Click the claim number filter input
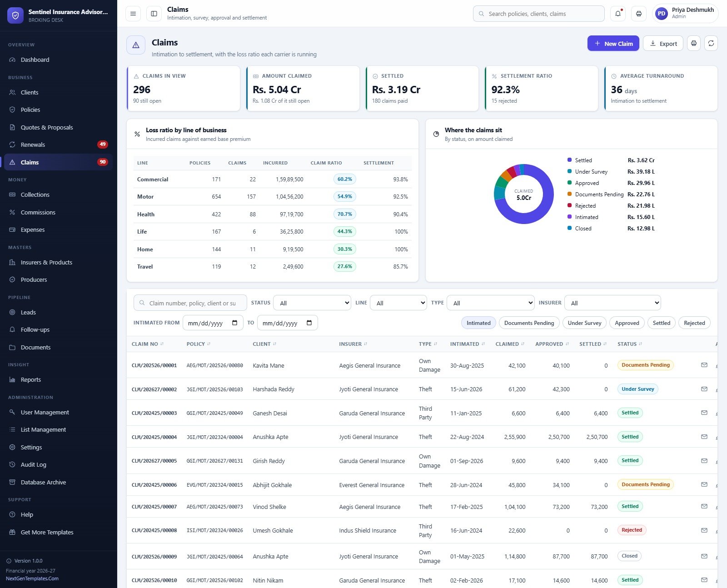The height and width of the screenshot is (588, 727). pyautogui.click(x=190, y=303)
